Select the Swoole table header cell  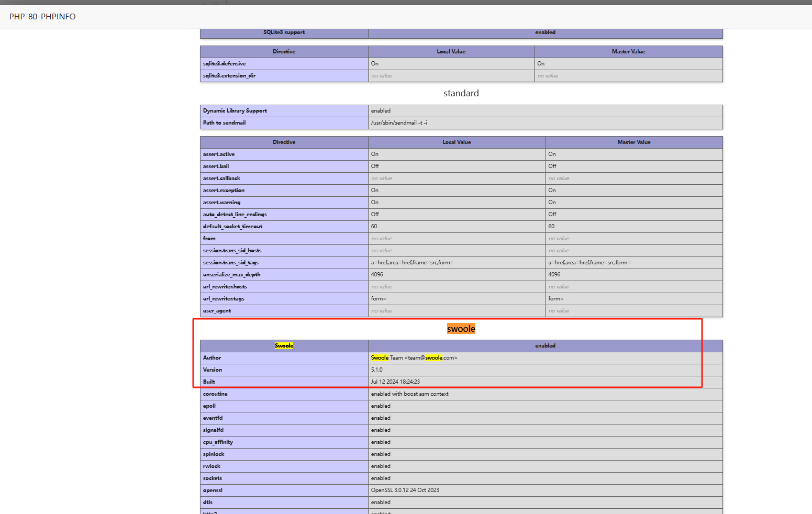click(284, 346)
